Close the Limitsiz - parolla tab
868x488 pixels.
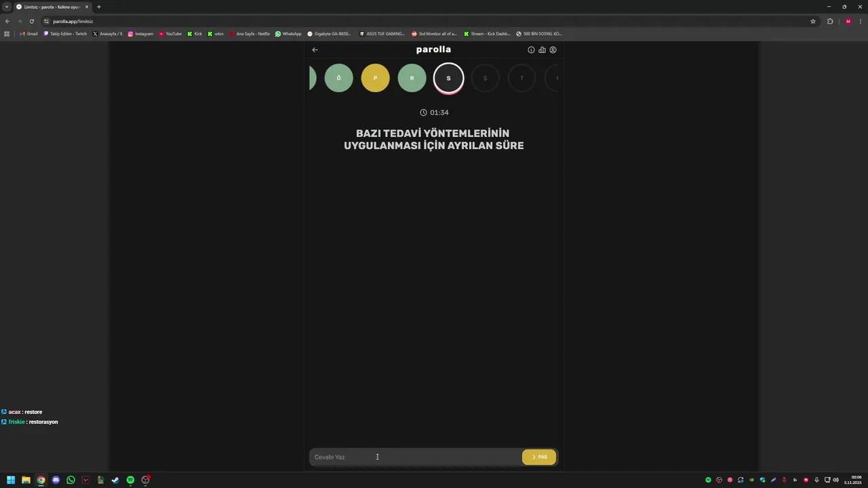(87, 7)
